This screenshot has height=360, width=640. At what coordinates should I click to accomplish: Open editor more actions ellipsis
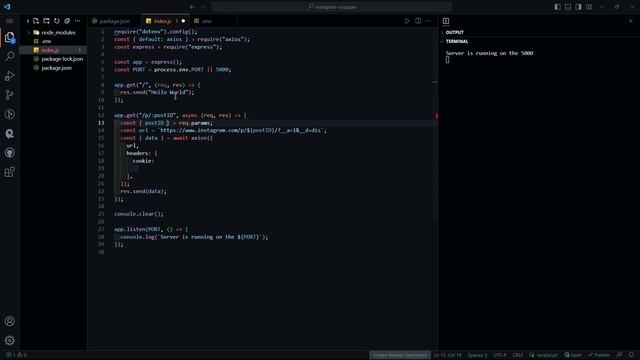pyautogui.click(x=429, y=21)
